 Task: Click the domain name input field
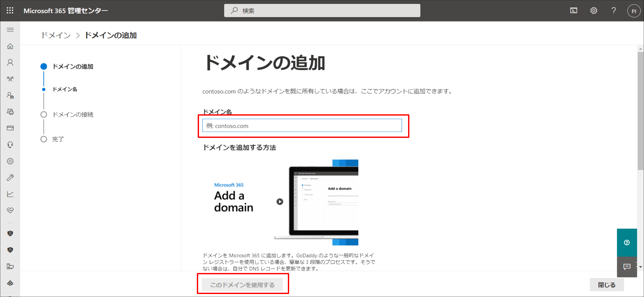(302, 126)
